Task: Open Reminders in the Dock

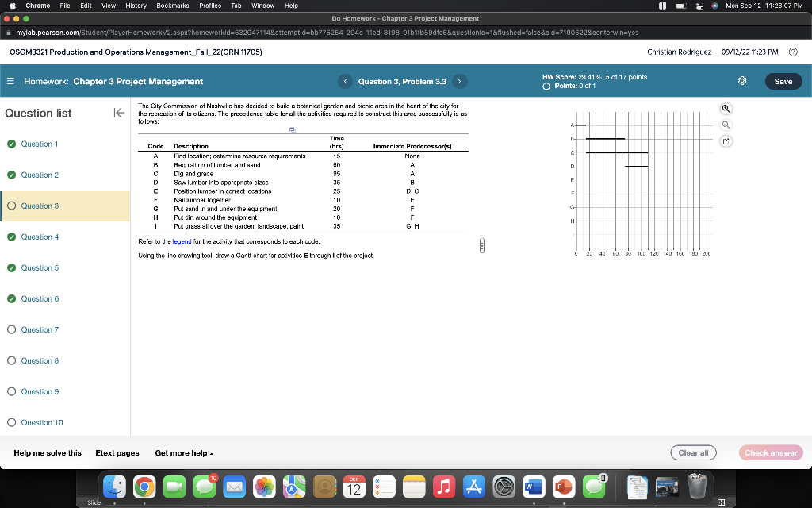Action: tap(385, 487)
